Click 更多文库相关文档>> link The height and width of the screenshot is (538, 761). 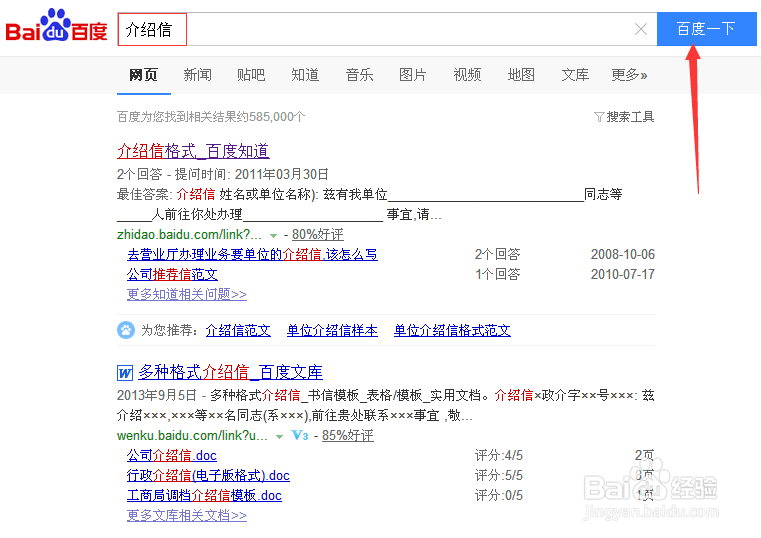[187, 515]
